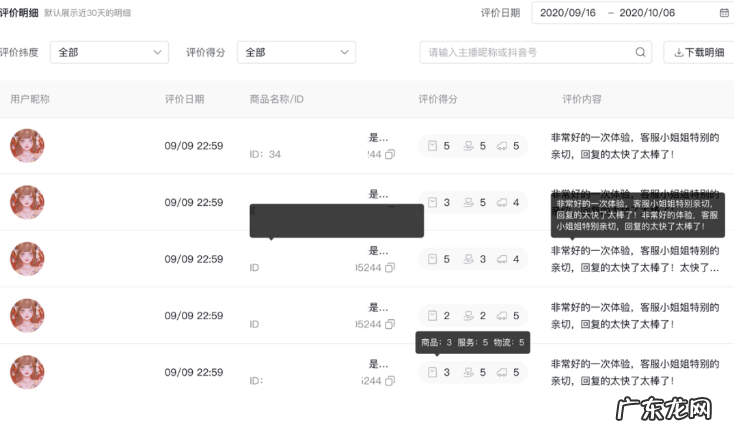Select start date 2020/09/16
Screen dimensions: 750x438
568,13
